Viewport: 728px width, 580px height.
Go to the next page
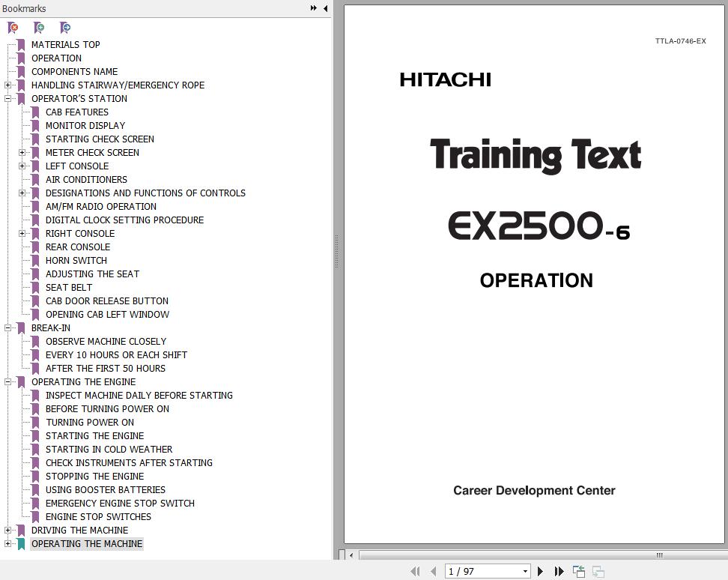click(540, 571)
